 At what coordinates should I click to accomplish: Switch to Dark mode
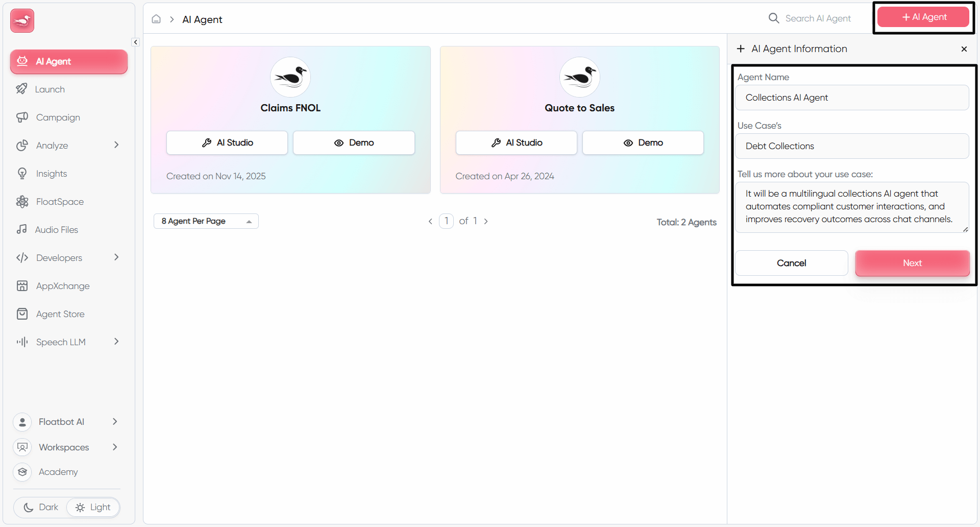pos(40,507)
